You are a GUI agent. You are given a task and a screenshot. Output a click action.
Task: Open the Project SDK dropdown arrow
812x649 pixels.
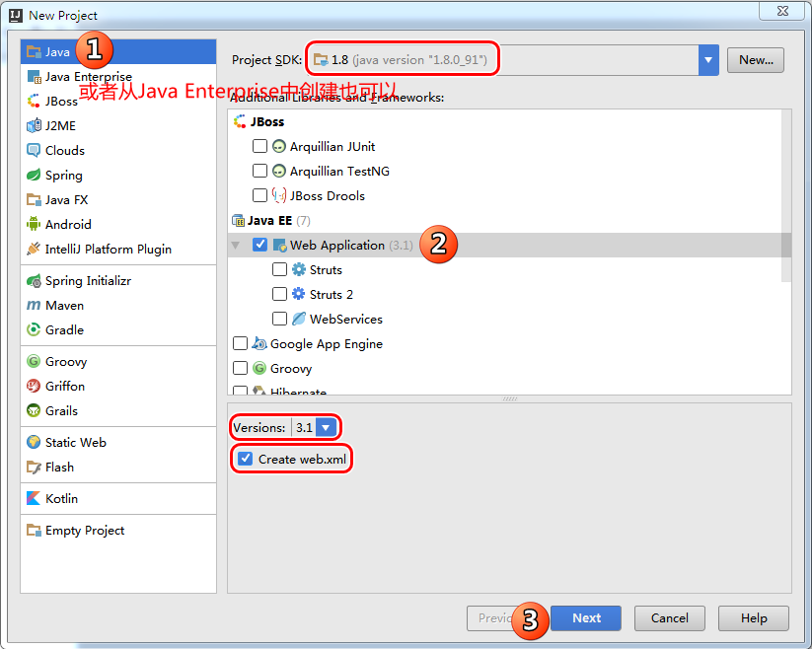point(708,60)
